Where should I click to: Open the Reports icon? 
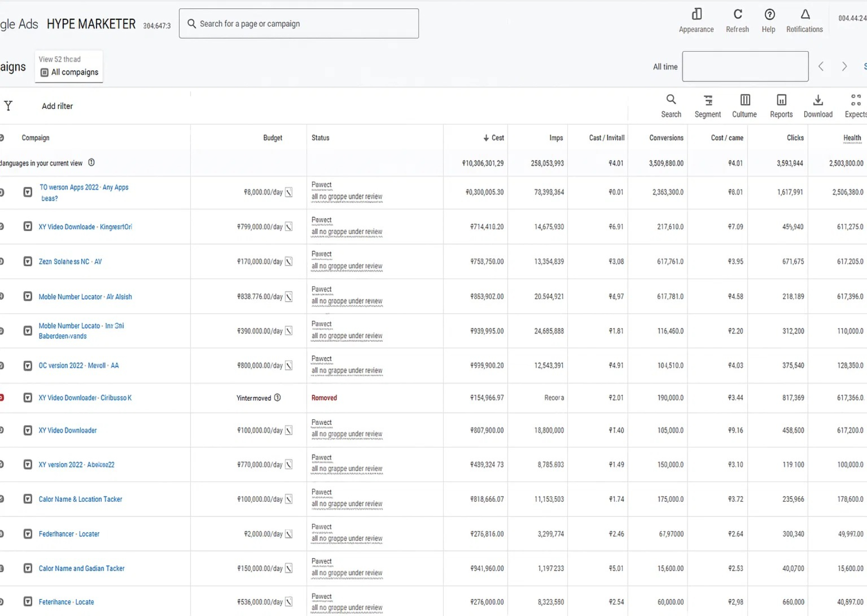(x=781, y=100)
